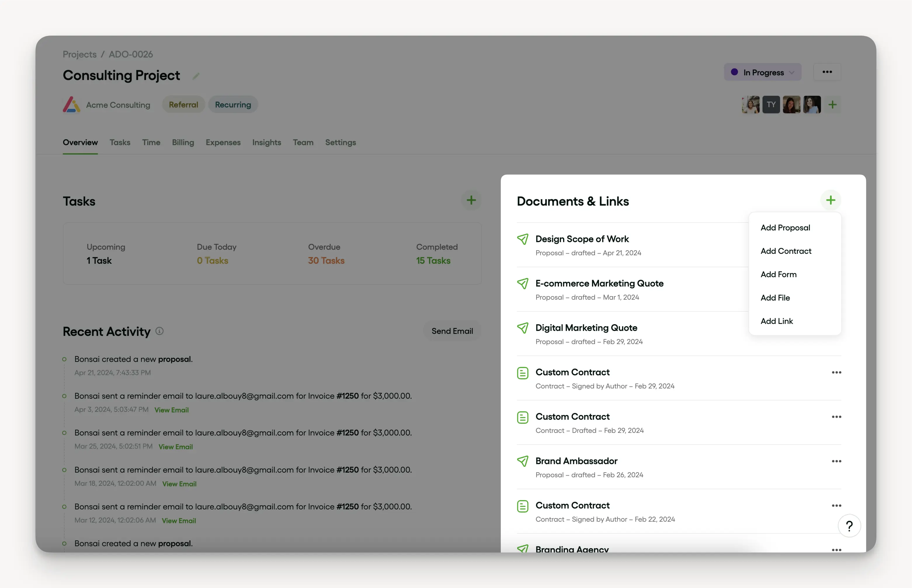
Task: Click the Recent Activity info icon
Action: [159, 331]
